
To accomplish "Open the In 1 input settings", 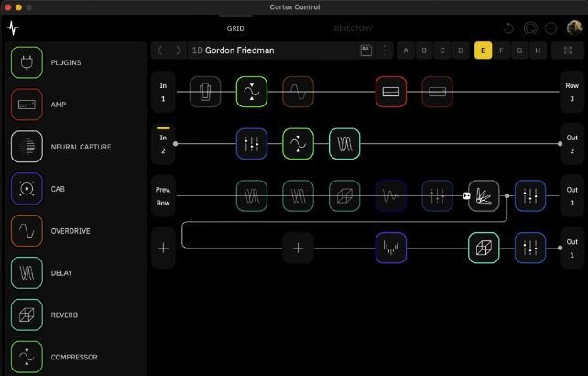I will coord(163,92).
